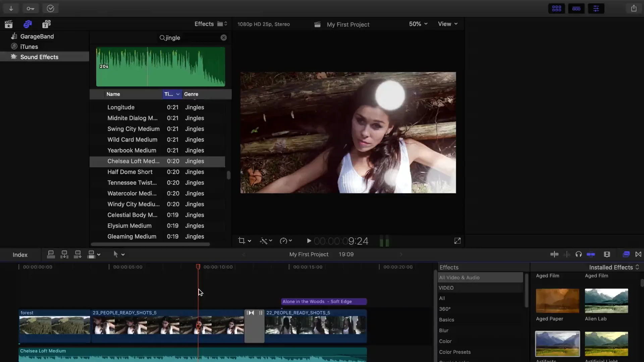Viewport: 644px width, 362px height.
Task: Toggle audio skimming headphones button
Action: 578,254
